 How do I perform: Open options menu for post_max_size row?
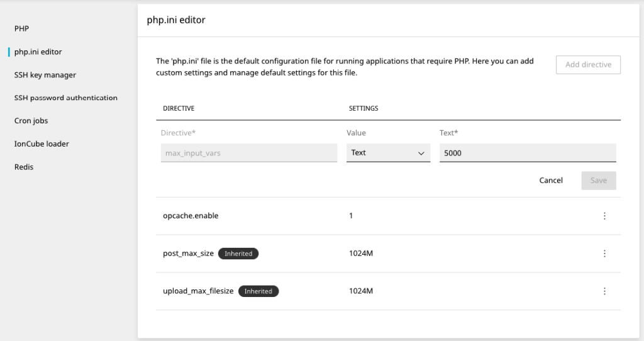[604, 254]
